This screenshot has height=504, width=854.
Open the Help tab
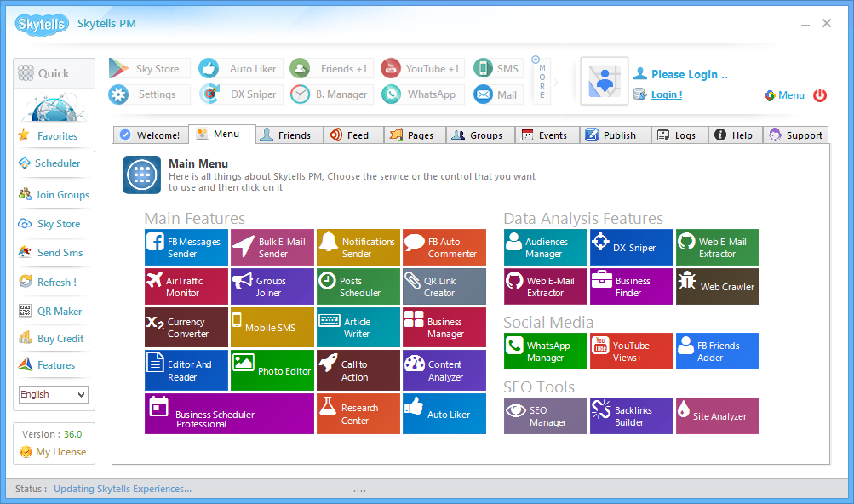click(736, 135)
